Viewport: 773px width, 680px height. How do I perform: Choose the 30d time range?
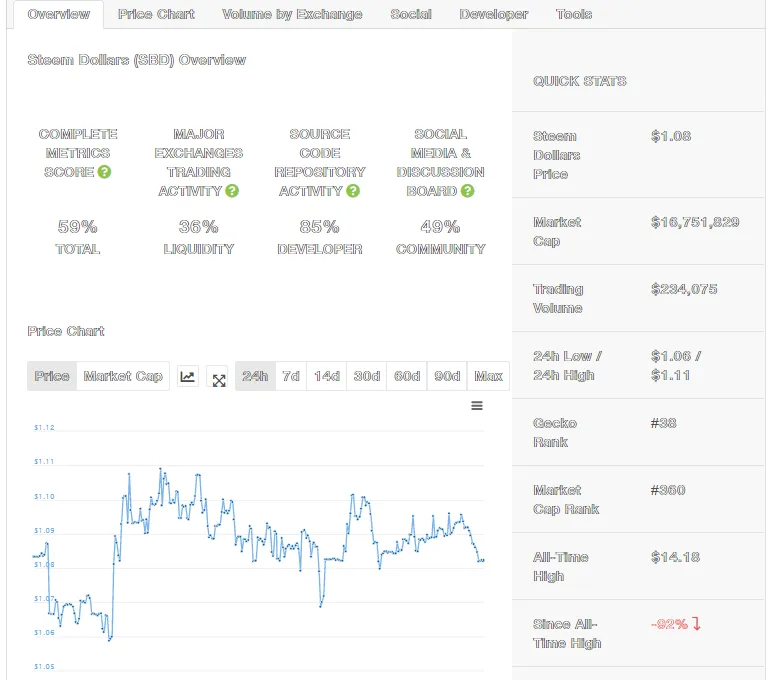click(367, 376)
